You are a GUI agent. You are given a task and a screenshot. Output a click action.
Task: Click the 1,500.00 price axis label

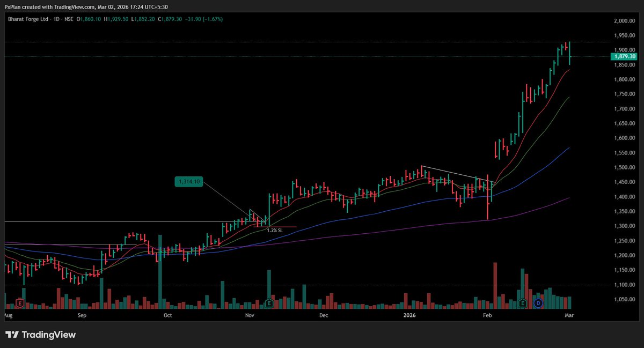pos(625,167)
